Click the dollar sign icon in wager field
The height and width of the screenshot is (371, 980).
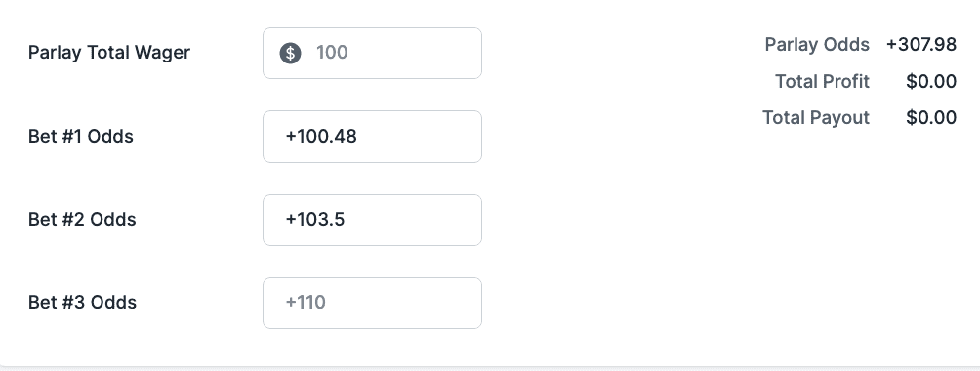pyautogui.click(x=290, y=53)
